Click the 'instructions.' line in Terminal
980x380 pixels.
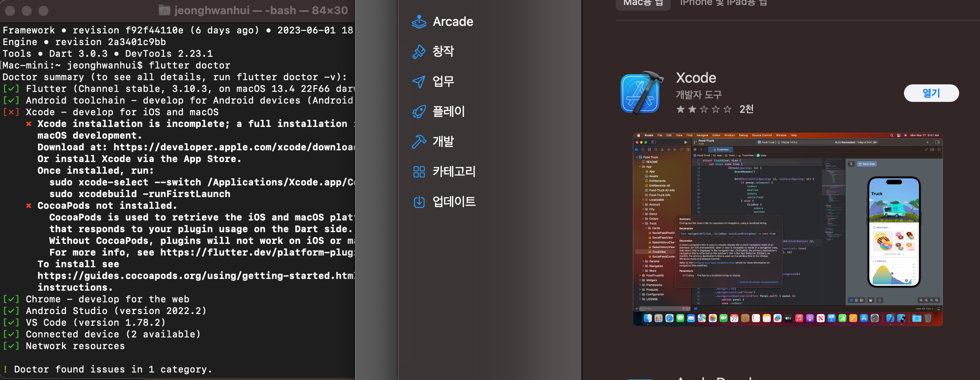75,288
